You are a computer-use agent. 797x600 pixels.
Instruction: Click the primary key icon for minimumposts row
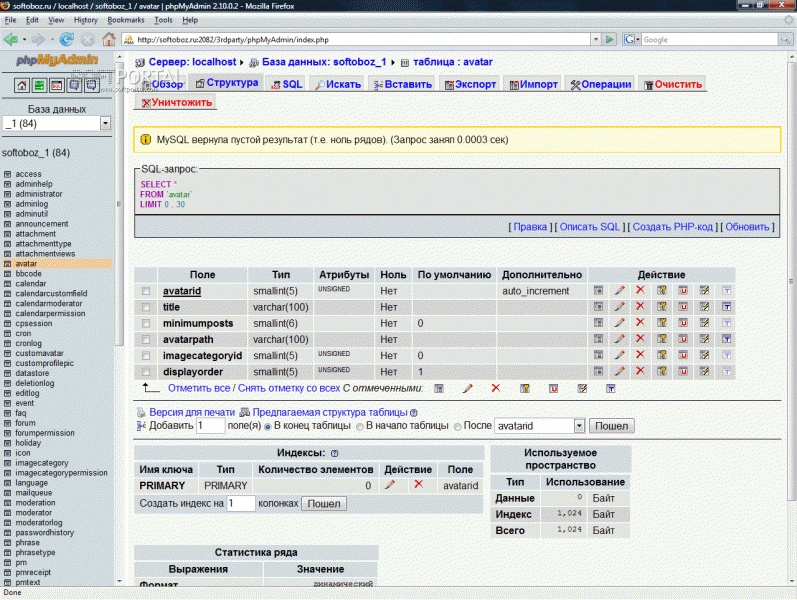[662, 323]
